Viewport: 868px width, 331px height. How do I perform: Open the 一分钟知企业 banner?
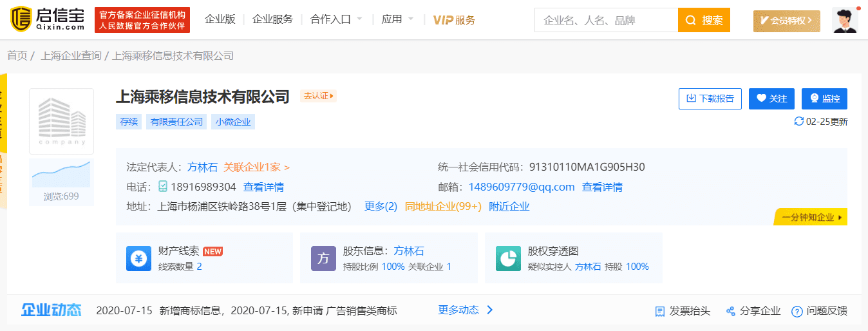pos(811,218)
